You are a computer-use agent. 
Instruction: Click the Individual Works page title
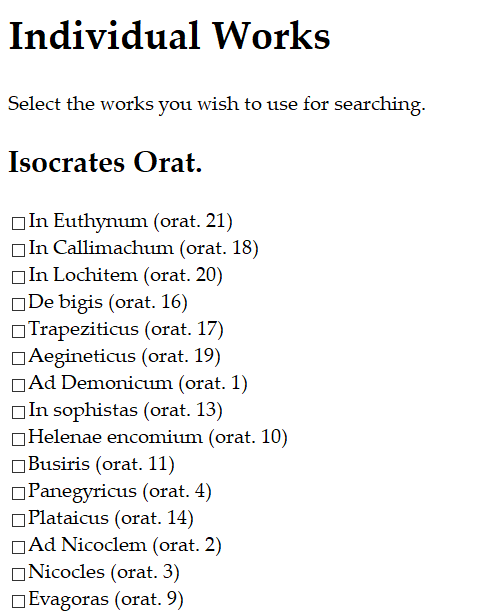click(170, 36)
